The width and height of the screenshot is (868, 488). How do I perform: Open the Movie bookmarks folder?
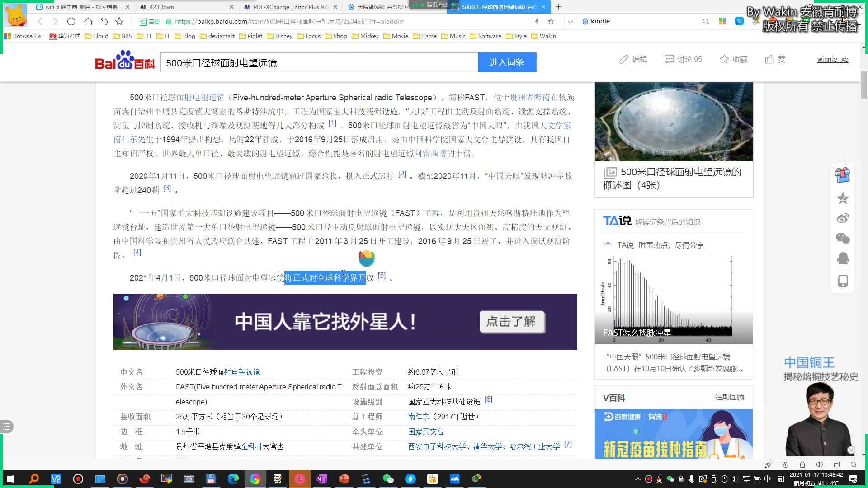[395, 36]
